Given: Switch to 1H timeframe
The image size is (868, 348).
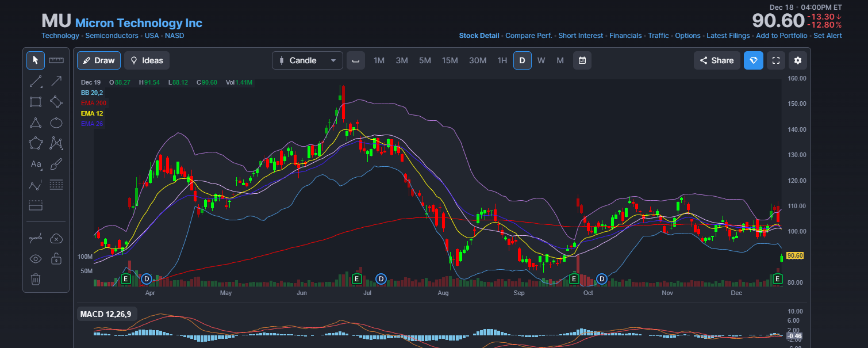Looking at the screenshot, I should 502,60.
